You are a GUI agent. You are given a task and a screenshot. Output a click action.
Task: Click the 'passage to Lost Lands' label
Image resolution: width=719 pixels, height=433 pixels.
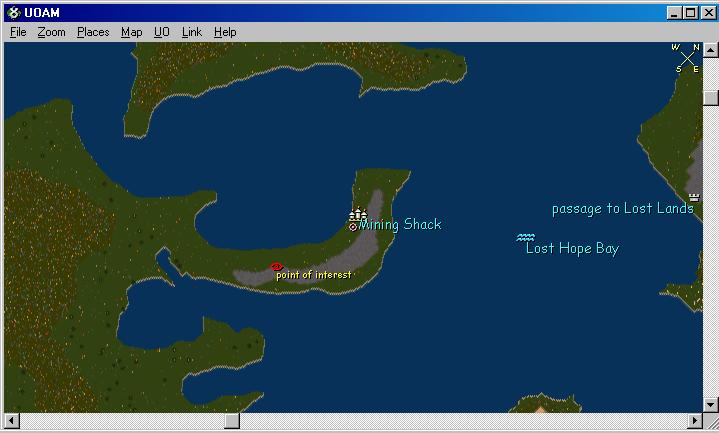coord(622,209)
